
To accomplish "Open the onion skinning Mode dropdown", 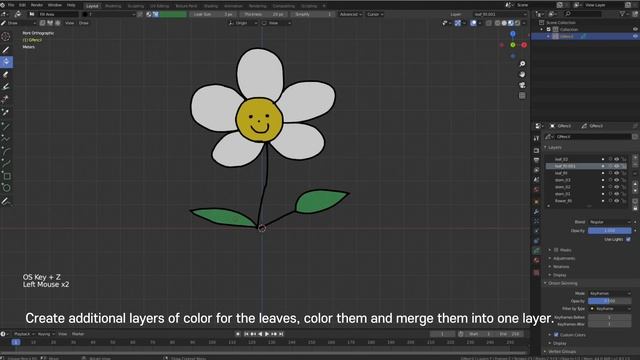I will (x=609, y=293).
